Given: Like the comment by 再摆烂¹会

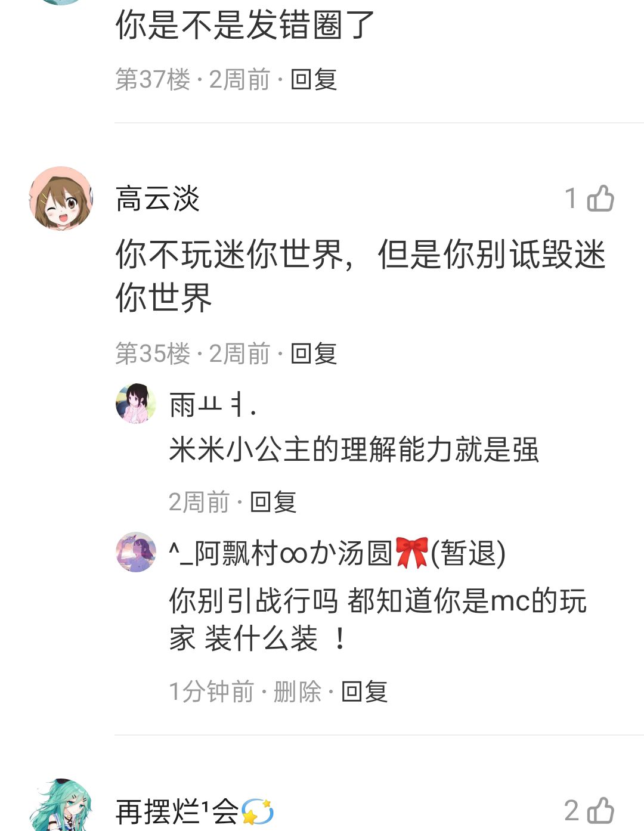Looking at the screenshot, I should (x=600, y=810).
